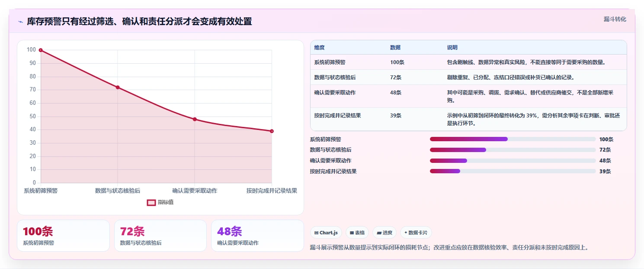Click x-axis label 数据与状态核验后 in chart
644x269 pixels.
(x=118, y=191)
